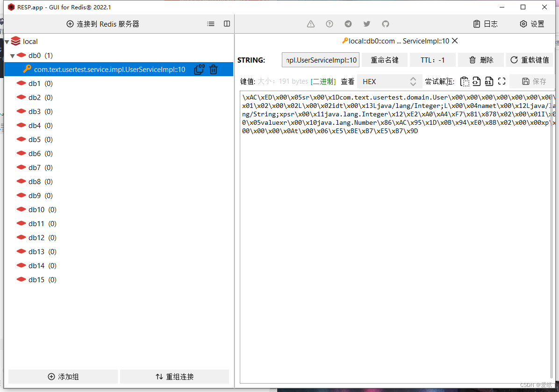Toggle the split panel icon
This screenshot has width=559, height=392.
tap(227, 23)
